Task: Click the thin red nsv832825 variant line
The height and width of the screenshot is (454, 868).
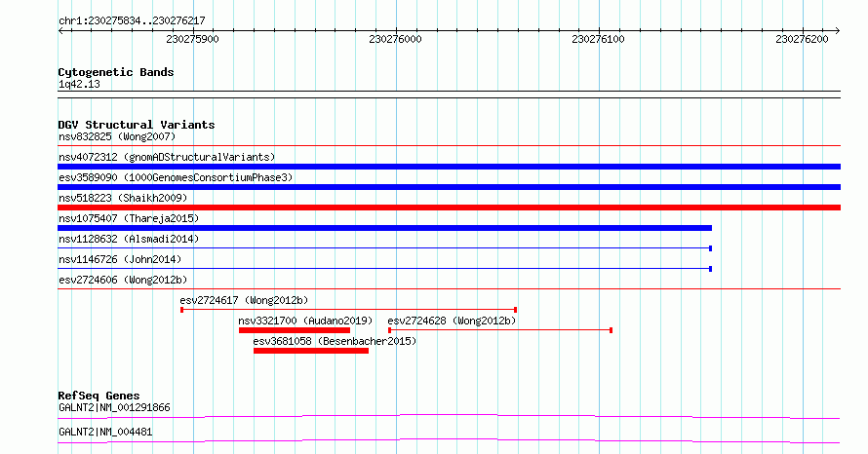Action: click(x=449, y=146)
